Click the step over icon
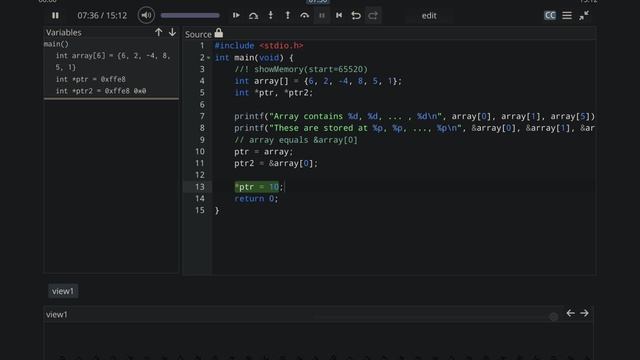This screenshot has height=360, width=640. coord(304,16)
